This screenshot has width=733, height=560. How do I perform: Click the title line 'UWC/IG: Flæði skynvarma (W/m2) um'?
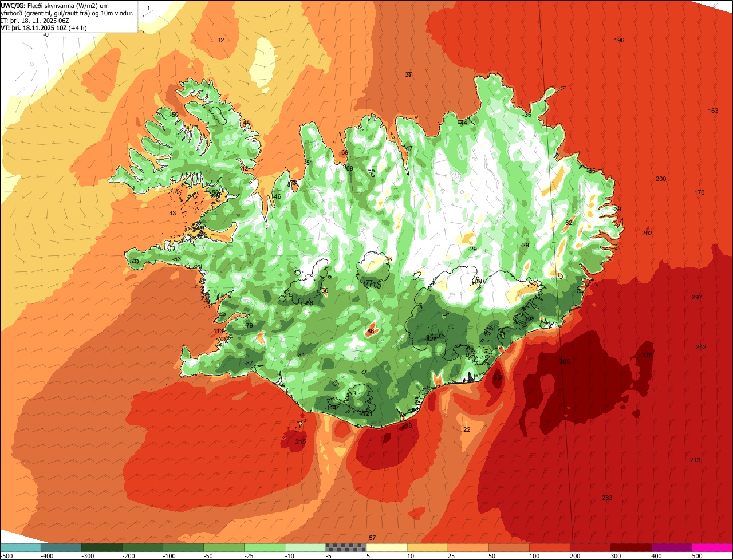(x=55, y=5)
